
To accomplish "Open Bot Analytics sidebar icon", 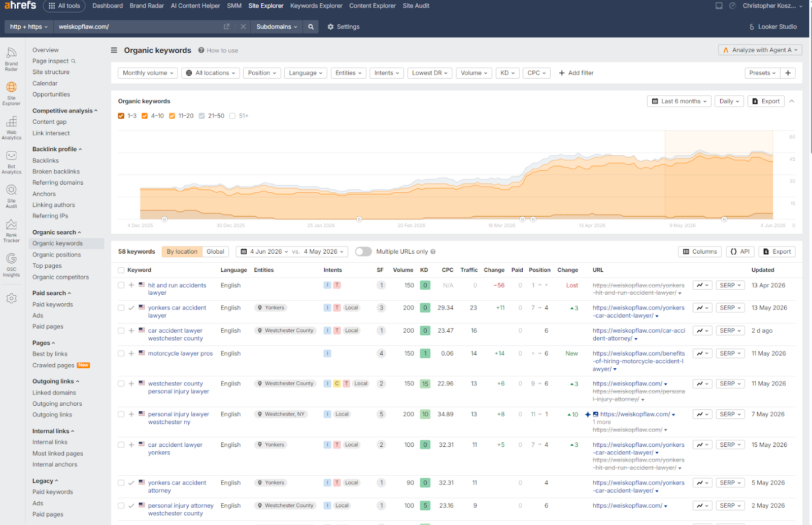I will pos(11,162).
